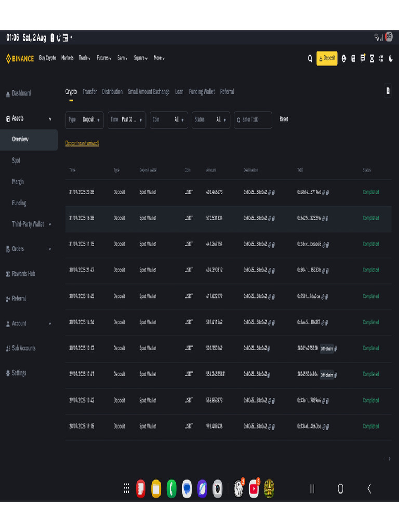Image resolution: width=399 pixels, height=532 pixels.
Task: Open the Status All filter dropdown
Action: pyautogui.click(x=211, y=120)
